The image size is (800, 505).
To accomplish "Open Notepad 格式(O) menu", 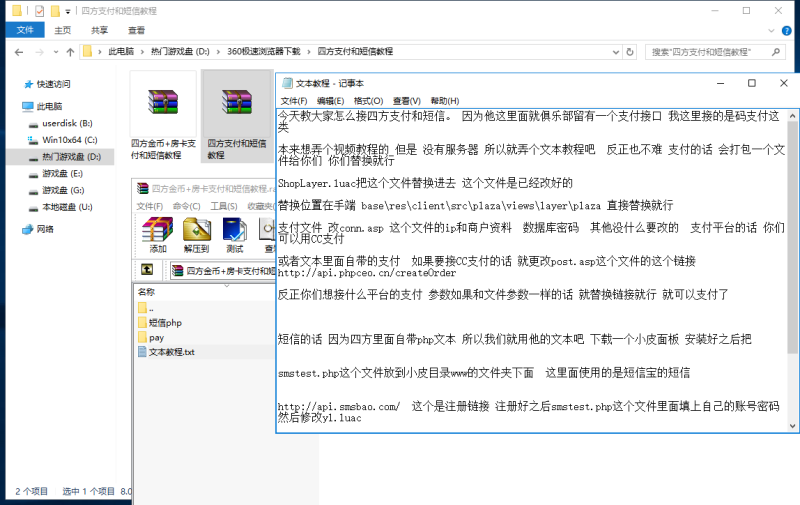I will [368, 101].
